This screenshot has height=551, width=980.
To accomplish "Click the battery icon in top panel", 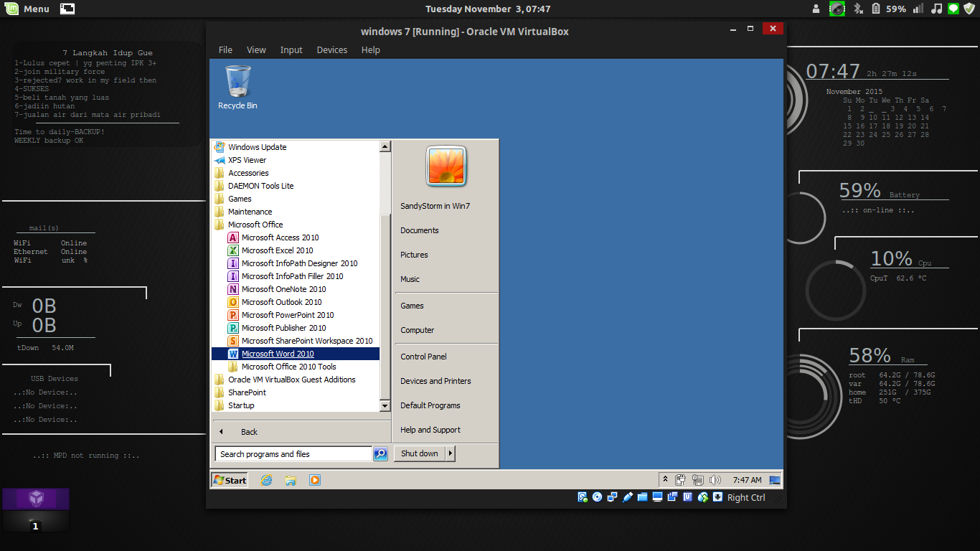I will pyautogui.click(x=876, y=9).
